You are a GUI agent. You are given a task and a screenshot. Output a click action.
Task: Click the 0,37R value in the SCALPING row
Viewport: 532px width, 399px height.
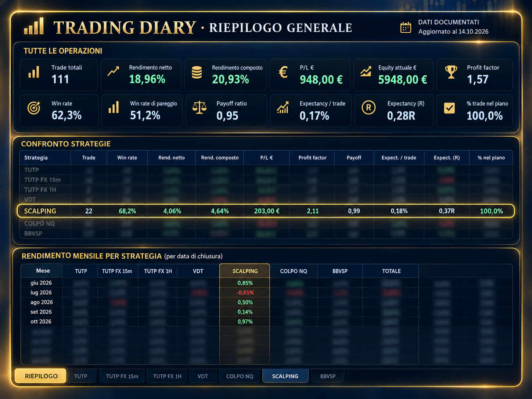(447, 211)
